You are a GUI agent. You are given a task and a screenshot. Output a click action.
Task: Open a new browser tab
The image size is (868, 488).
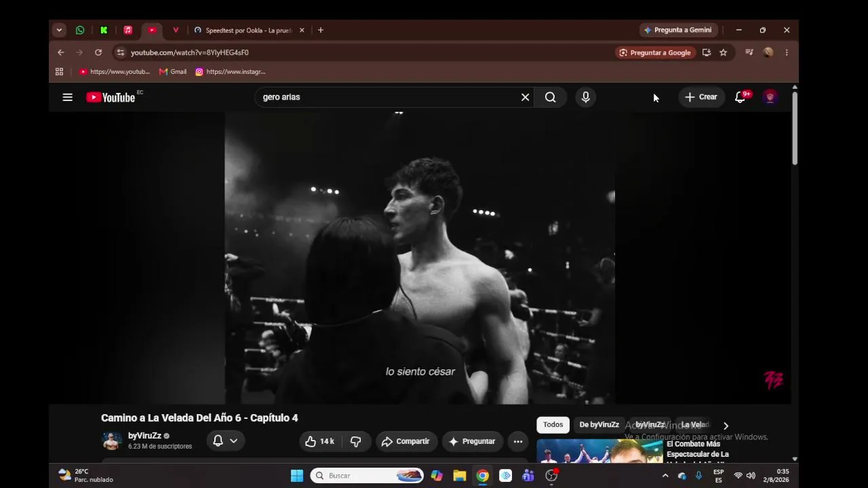[x=321, y=30]
